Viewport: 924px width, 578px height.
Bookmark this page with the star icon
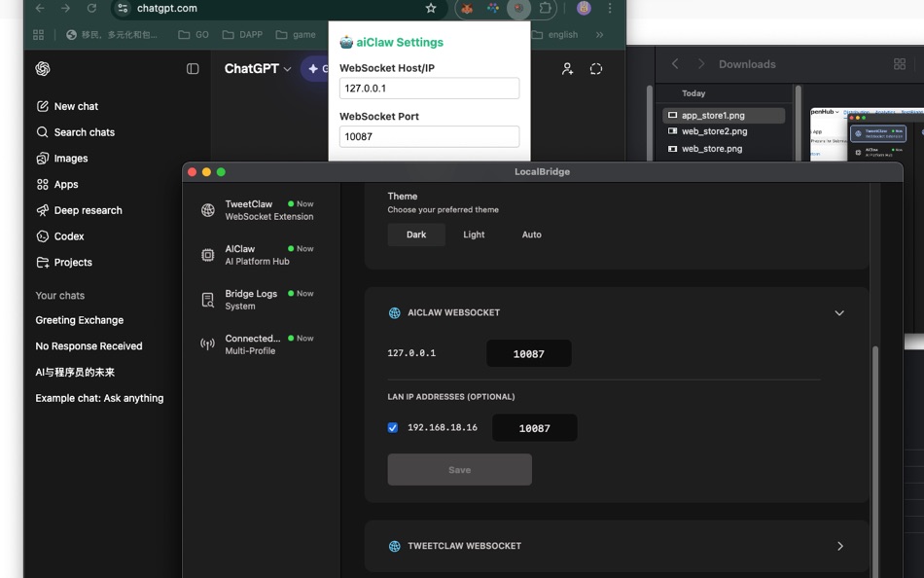click(x=431, y=8)
